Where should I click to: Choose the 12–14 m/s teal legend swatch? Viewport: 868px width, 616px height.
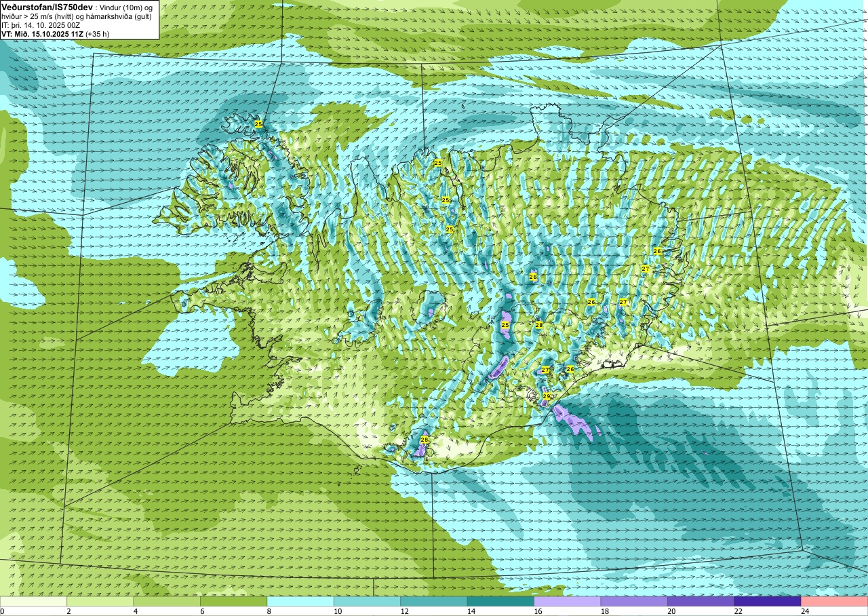click(434, 601)
